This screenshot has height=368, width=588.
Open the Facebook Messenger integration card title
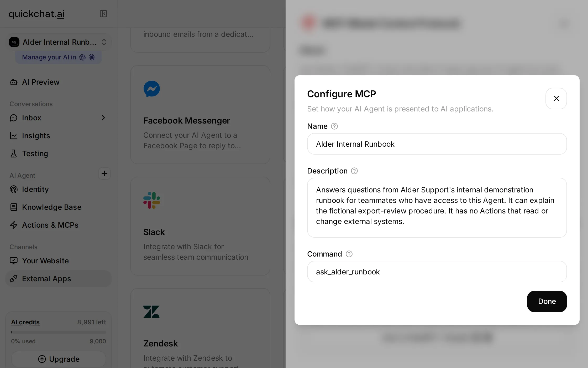click(186, 121)
